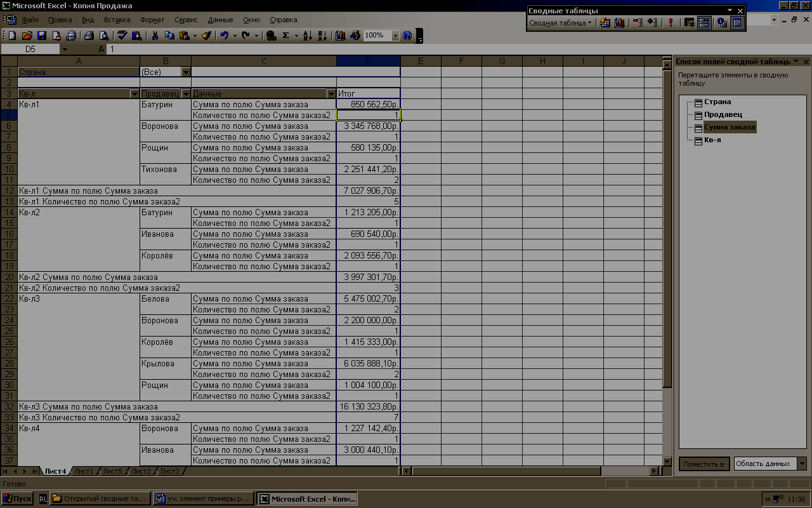Launch the Chart Wizard from the toolbar

(341, 36)
